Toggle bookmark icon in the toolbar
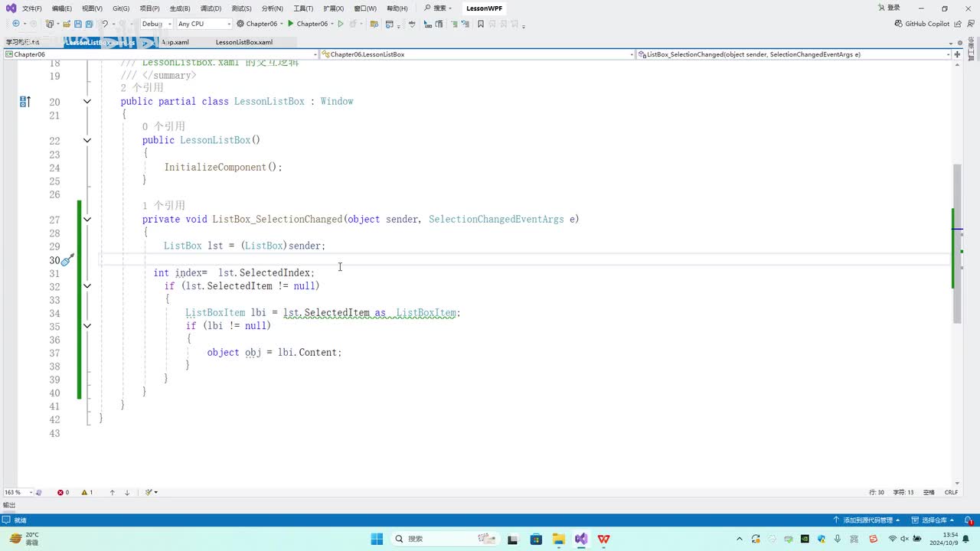This screenshot has width=980, height=551. tap(481, 24)
